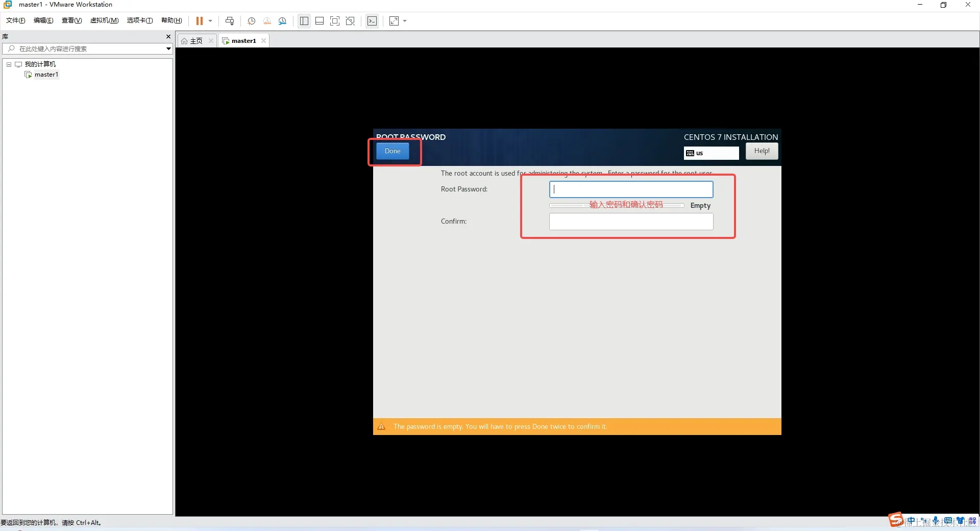The height and width of the screenshot is (531, 980).
Task: Select master1 in the library tree
Action: [46, 75]
